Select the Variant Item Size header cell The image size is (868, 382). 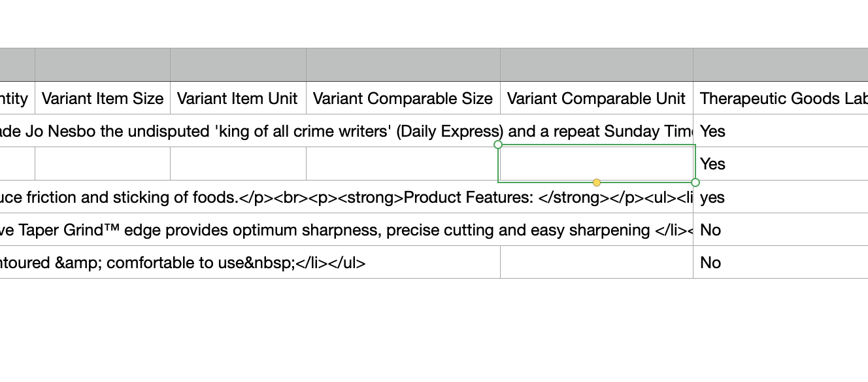coord(103,98)
